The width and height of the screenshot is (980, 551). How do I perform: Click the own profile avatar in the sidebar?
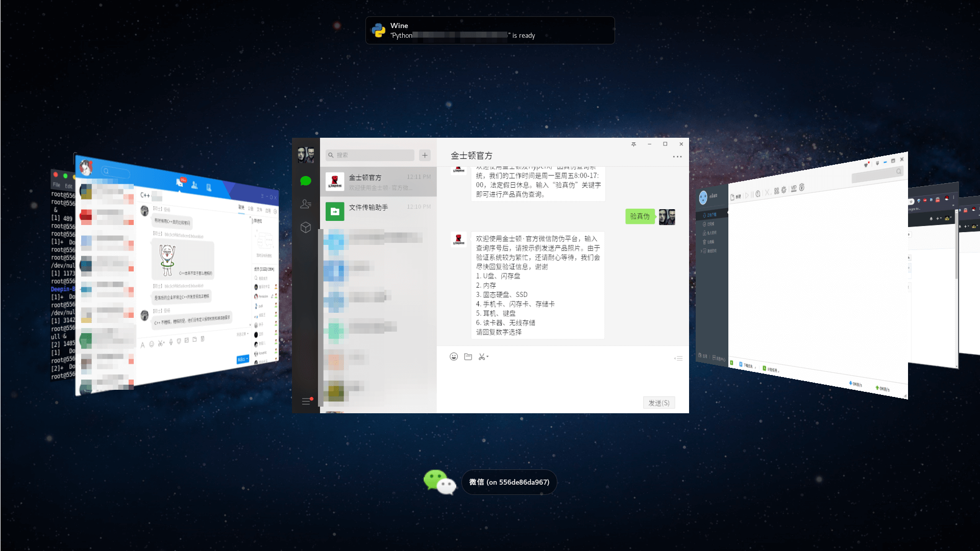[306, 155]
